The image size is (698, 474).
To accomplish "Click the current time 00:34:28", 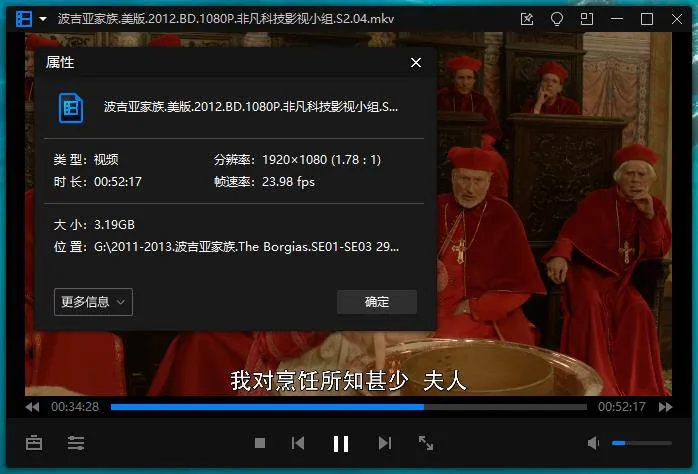I will [x=75, y=407].
